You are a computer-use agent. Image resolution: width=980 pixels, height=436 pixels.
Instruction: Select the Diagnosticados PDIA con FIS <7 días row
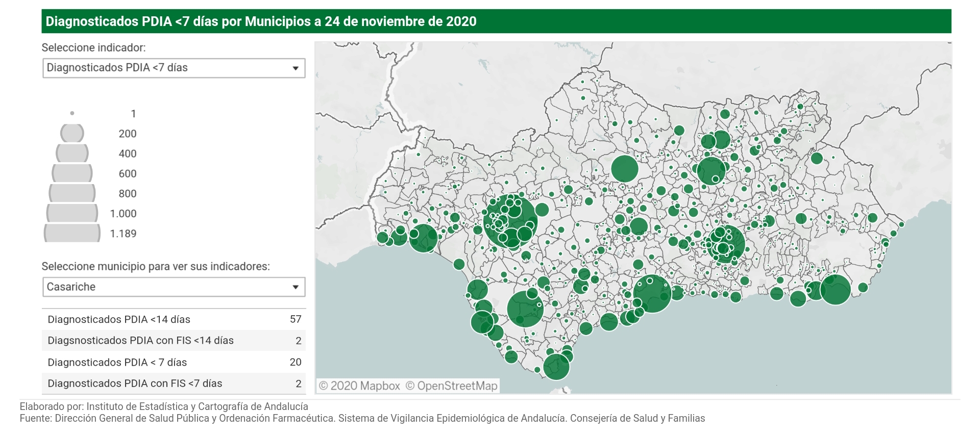pyautogui.click(x=174, y=383)
